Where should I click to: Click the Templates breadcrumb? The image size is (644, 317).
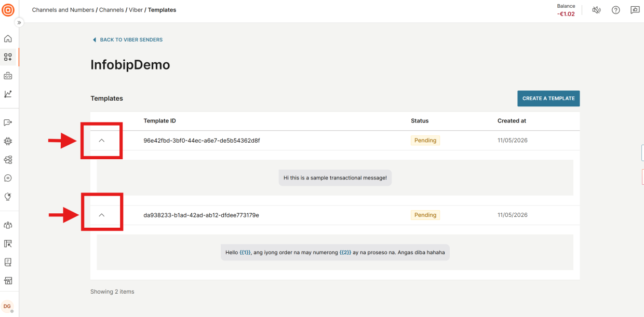coord(162,10)
